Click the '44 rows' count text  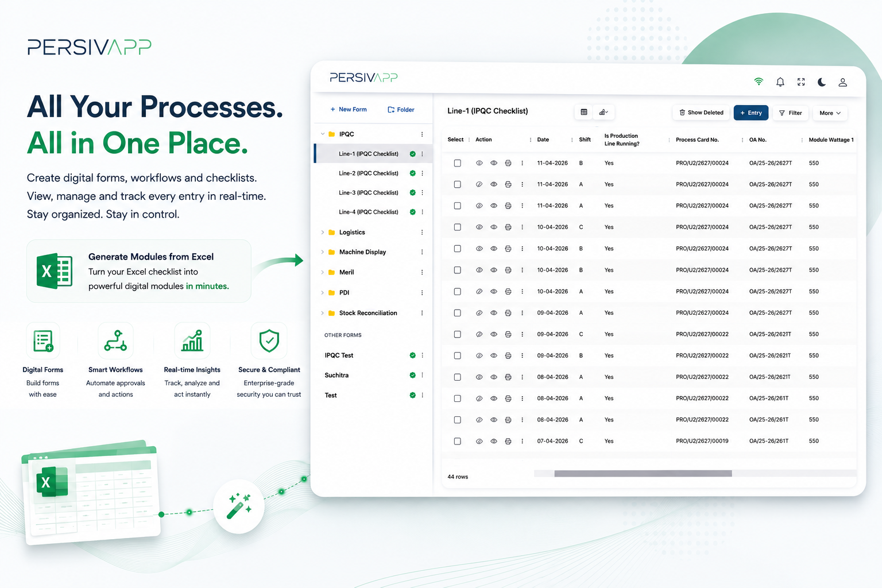pos(458,477)
